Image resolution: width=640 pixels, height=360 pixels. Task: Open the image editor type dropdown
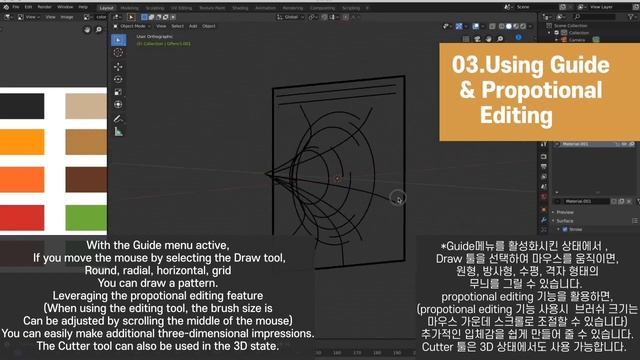[x=8, y=17]
